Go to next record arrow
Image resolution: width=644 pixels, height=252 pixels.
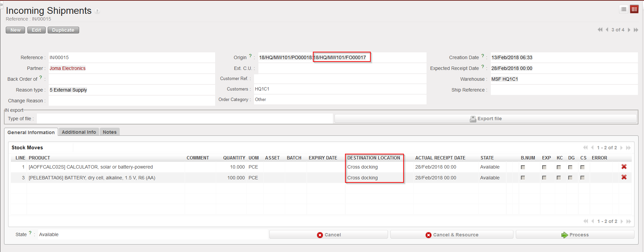click(x=629, y=30)
